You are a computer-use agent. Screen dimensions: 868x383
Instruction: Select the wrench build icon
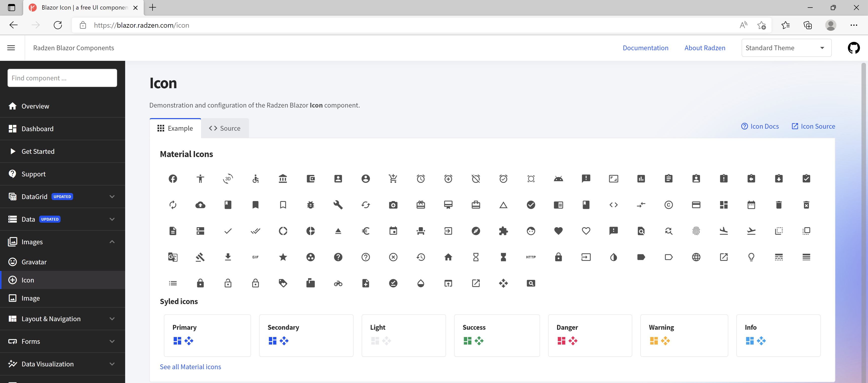[x=338, y=205]
